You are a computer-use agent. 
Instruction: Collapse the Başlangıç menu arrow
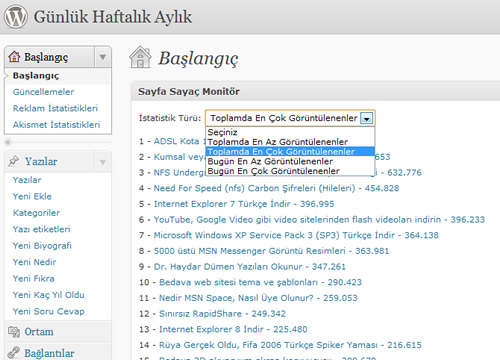click(103, 57)
